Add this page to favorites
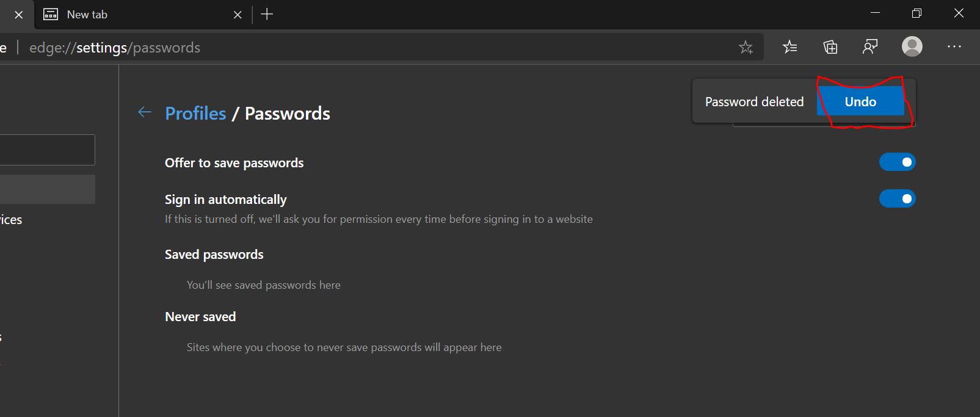Image resolution: width=980 pixels, height=417 pixels. tap(746, 46)
